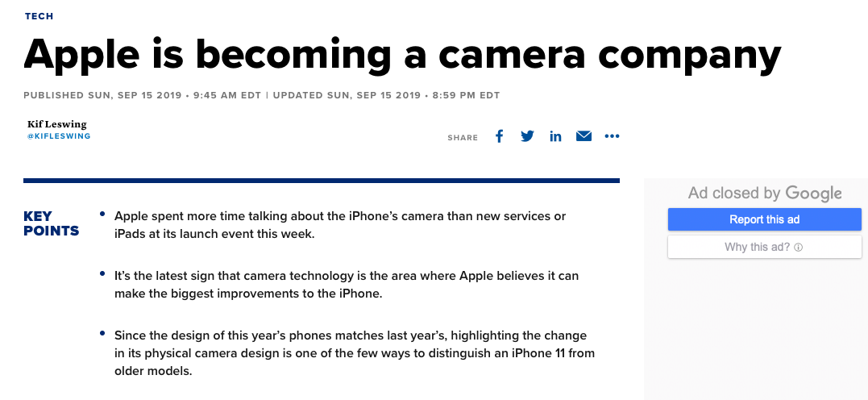Click the KEY POINTS heading
The width and height of the screenshot is (868, 400).
point(52,223)
